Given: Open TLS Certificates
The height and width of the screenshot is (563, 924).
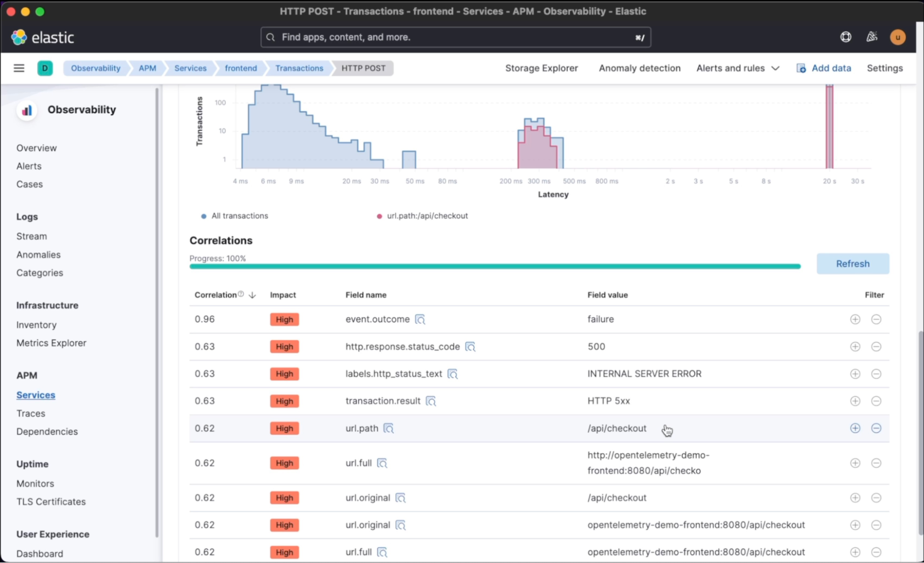Looking at the screenshot, I should (x=51, y=502).
